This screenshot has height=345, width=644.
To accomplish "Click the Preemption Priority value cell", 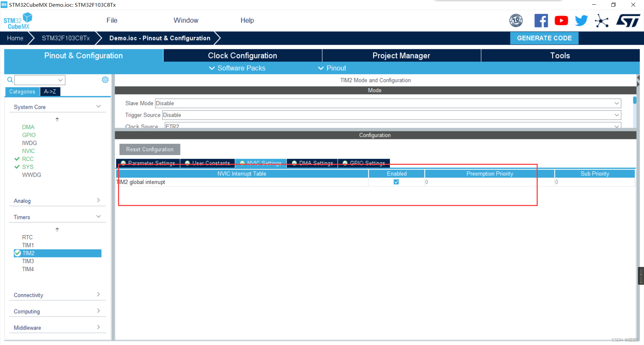I will pos(489,182).
